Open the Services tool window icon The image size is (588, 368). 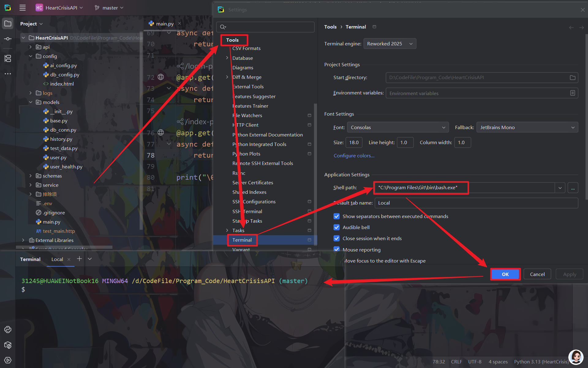(8, 360)
